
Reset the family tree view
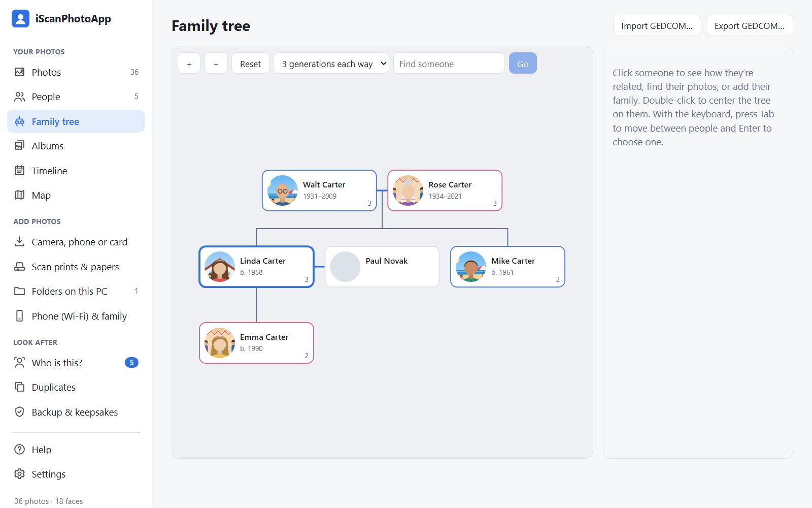point(251,63)
